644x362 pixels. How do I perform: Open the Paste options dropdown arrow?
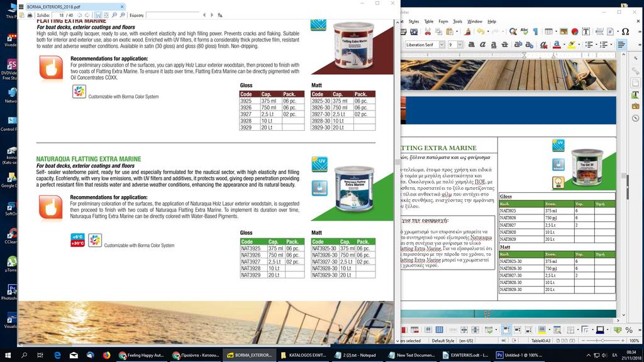pyautogui.click(x=457, y=31)
